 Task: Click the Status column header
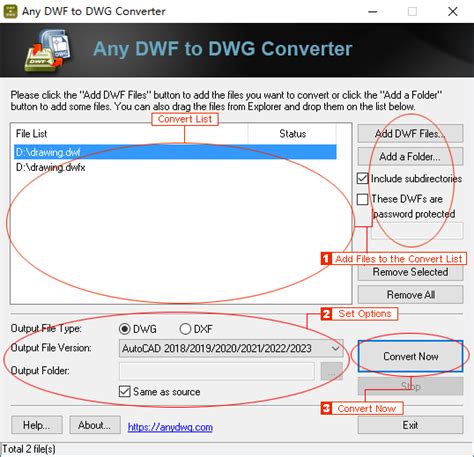coord(292,134)
